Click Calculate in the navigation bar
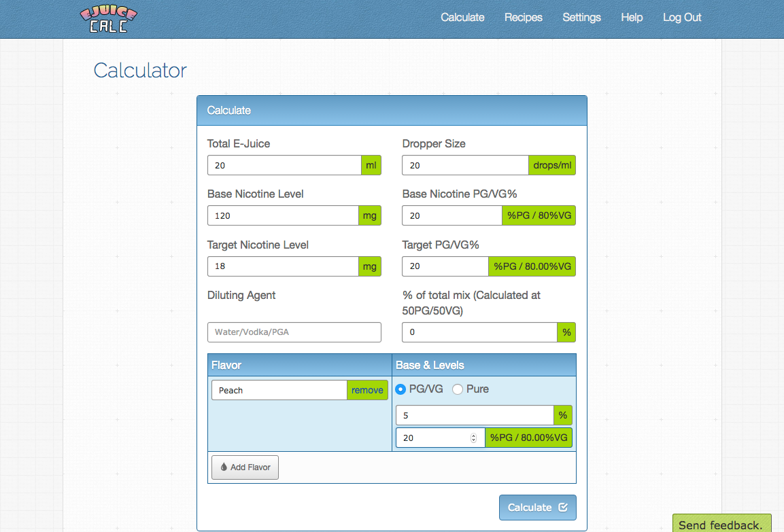784x532 pixels. [462, 18]
